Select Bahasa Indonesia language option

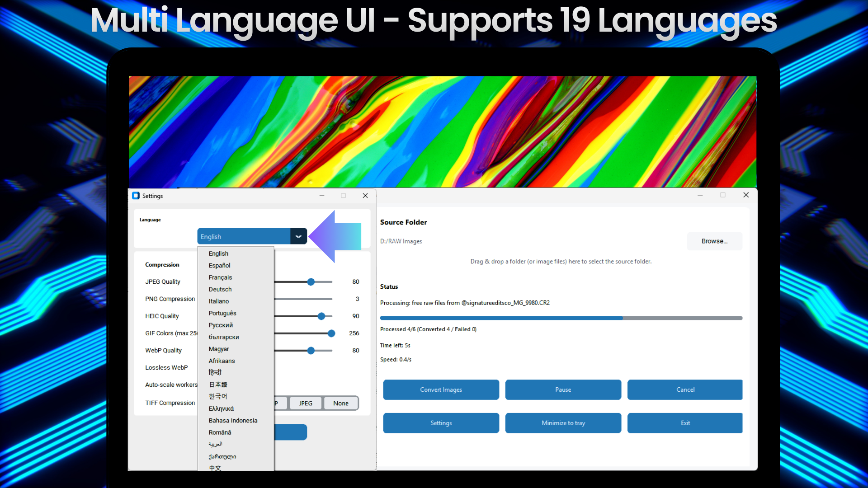click(233, 420)
